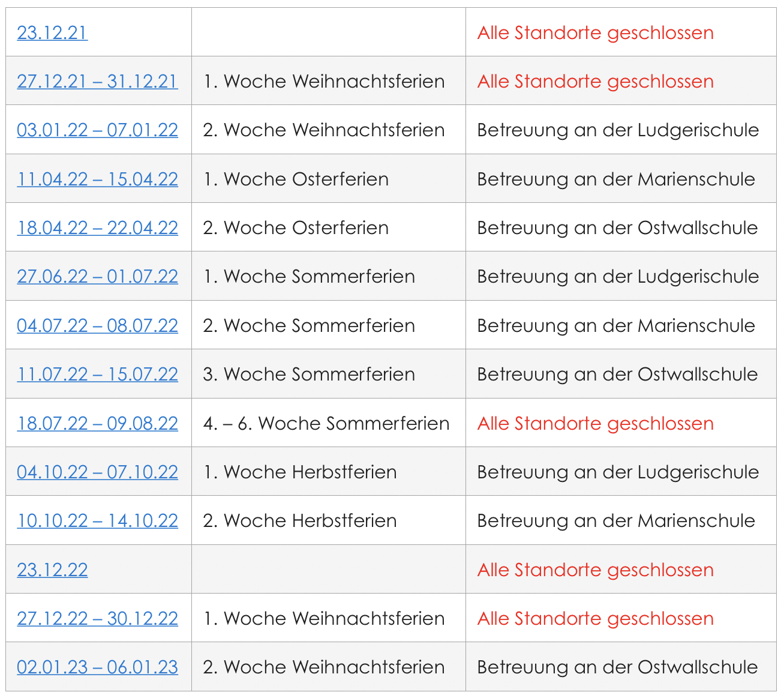Click the 02.01.23 – 06.01.23 link

tap(97, 667)
